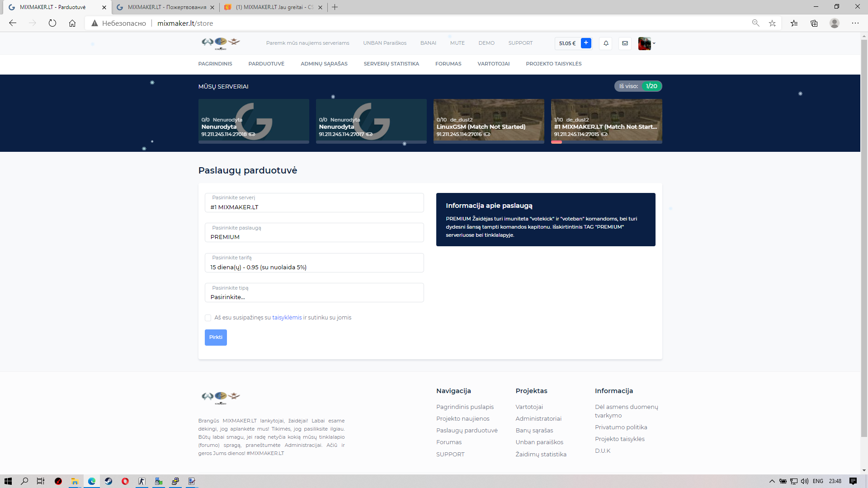Open the volume tray icon
Viewport: 868px width, 488px height.
coord(805,481)
